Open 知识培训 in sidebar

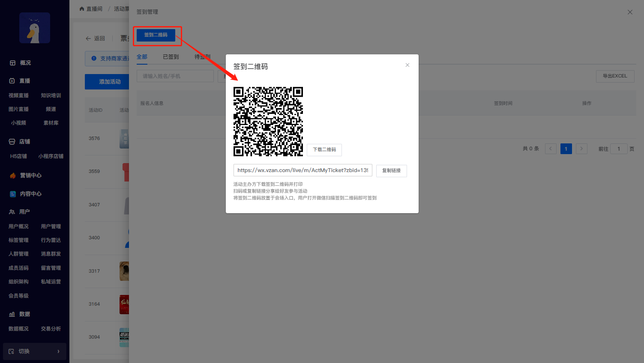(51, 95)
